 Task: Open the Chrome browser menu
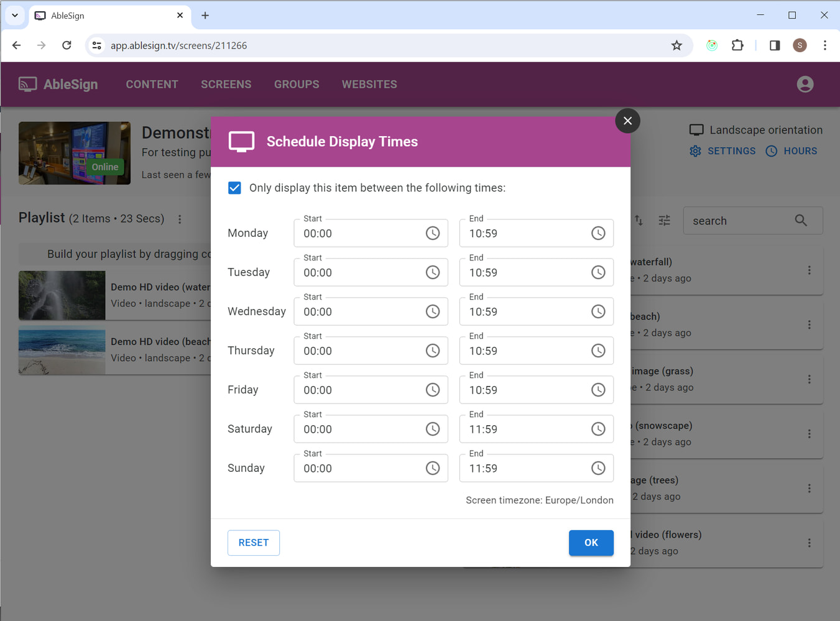[825, 45]
